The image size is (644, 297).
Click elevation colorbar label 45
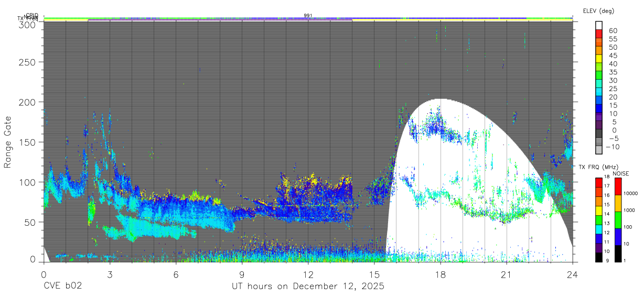click(x=613, y=56)
